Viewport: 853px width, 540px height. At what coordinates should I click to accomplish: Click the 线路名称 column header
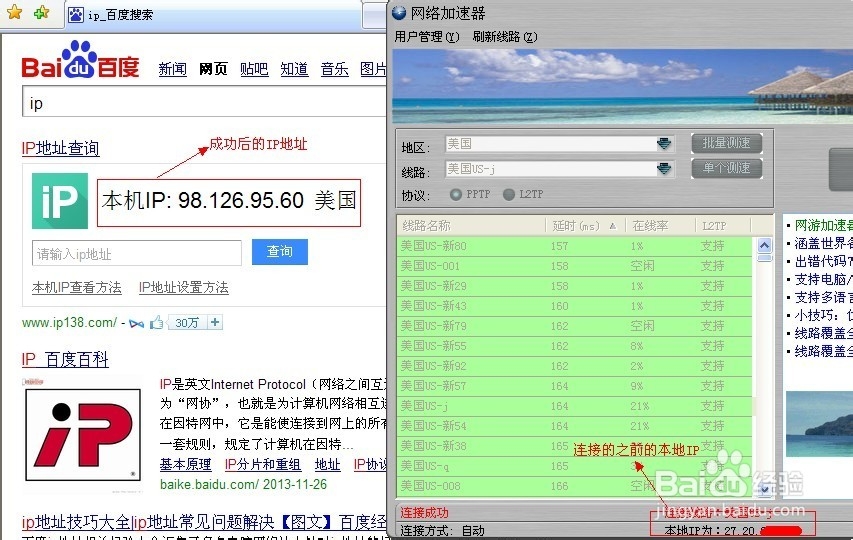point(472,226)
